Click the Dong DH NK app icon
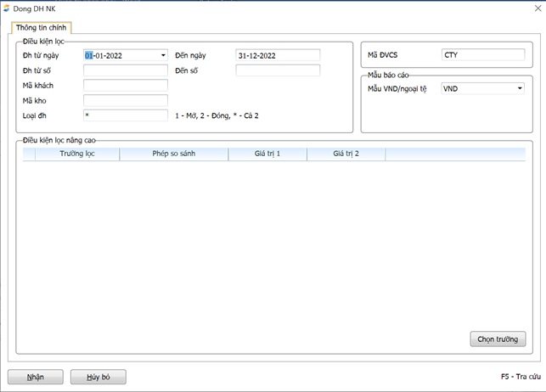Viewport: 546px width, 392px height. pyautogui.click(x=6, y=8)
